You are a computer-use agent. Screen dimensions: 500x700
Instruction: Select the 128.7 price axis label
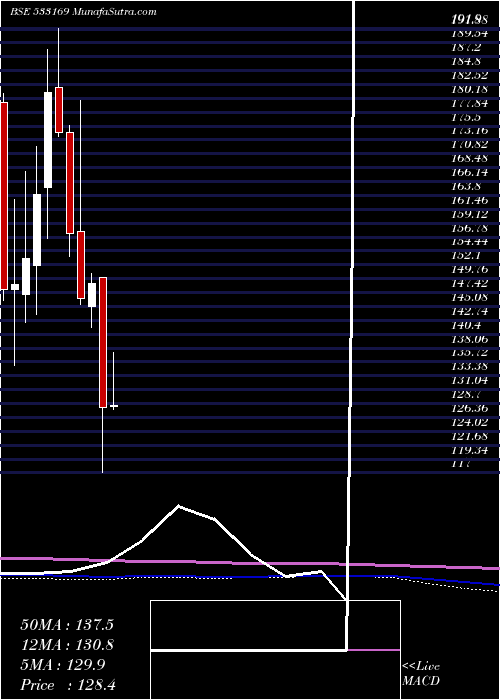pos(467,394)
